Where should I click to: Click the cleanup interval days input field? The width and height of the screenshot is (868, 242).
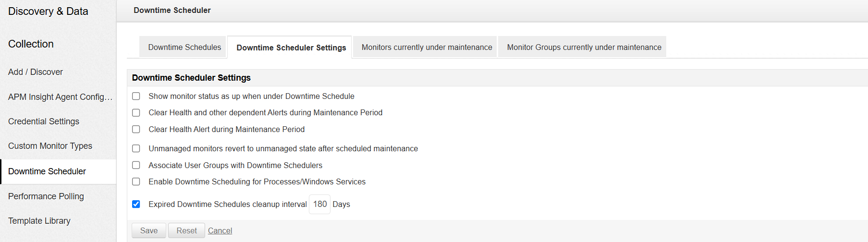[x=319, y=204]
